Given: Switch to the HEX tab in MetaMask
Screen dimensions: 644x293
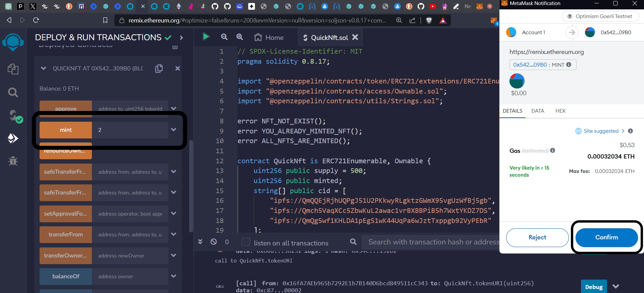Looking at the screenshot, I should (560, 111).
